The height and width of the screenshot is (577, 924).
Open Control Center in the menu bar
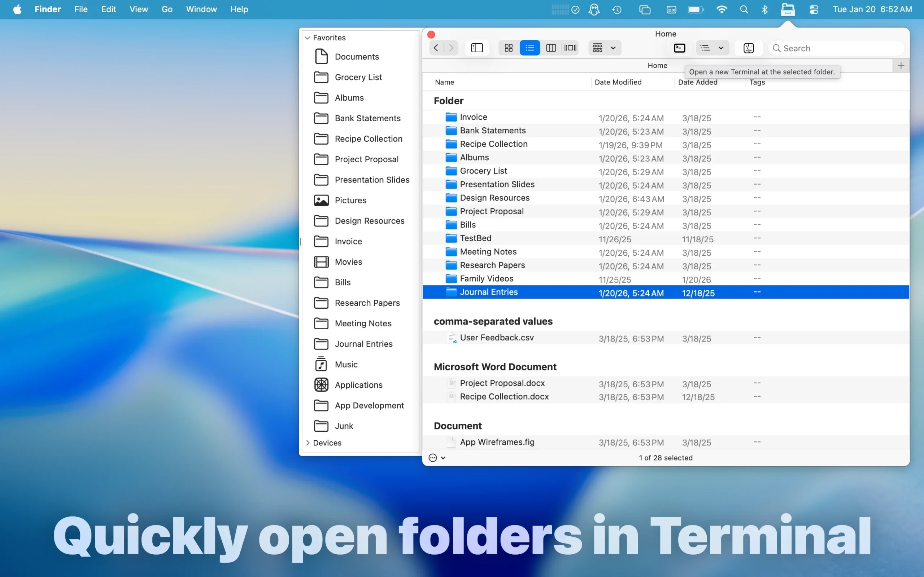[x=814, y=9]
